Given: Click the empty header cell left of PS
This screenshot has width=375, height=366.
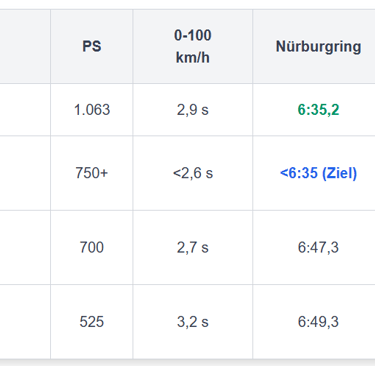Looking at the screenshot, I should [x=25, y=46].
